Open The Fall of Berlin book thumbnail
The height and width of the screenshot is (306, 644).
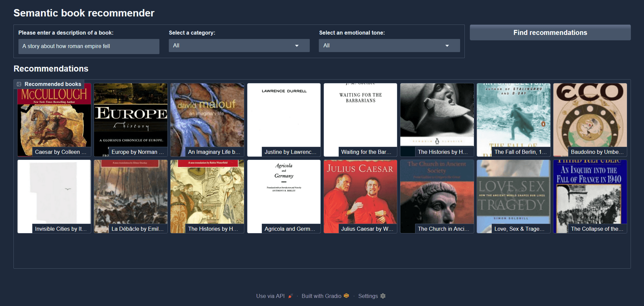click(513, 120)
